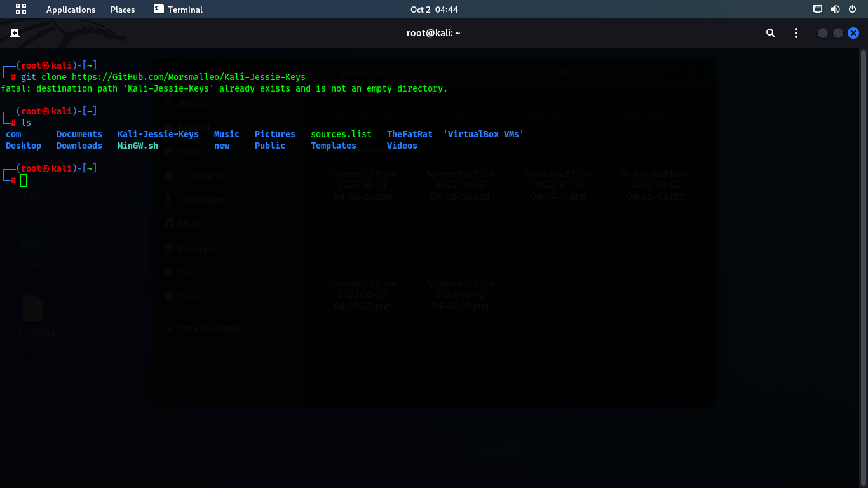
Task: Open the Terminal app menu in top bar
Action: pyautogui.click(x=179, y=10)
